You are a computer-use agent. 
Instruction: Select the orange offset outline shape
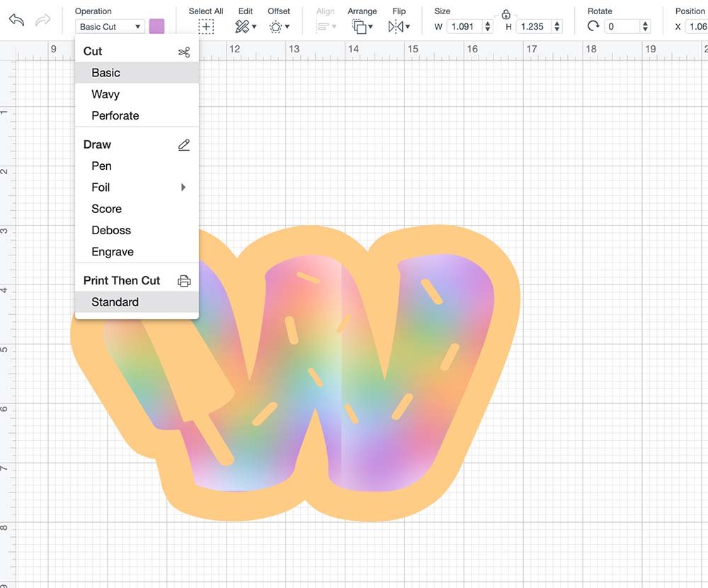[x=501, y=361]
